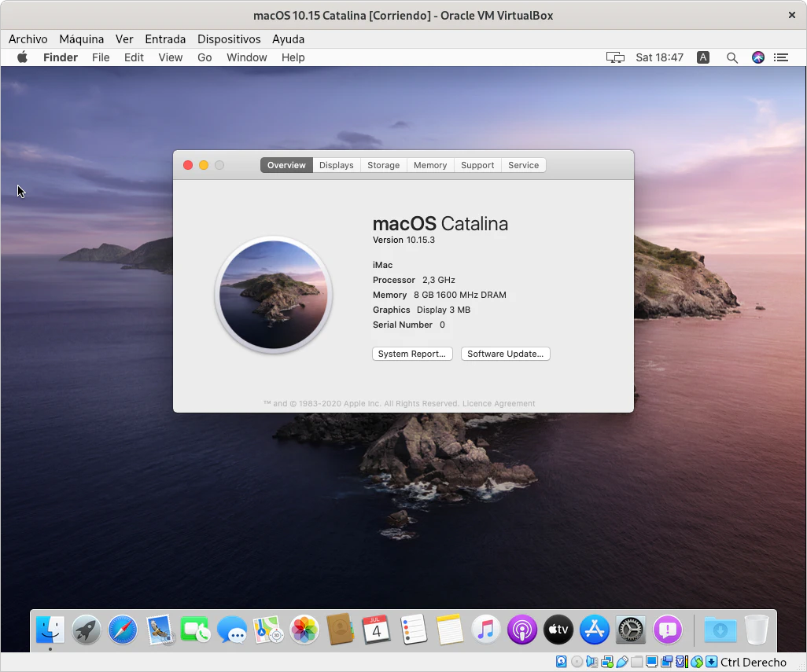Open the Messages app in dock
807x672 pixels.
coord(232,630)
